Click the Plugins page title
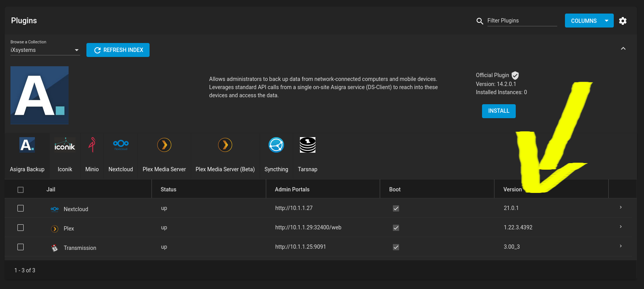The height and width of the screenshot is (289, 644). pyautogui.click(x=24, y=21)
